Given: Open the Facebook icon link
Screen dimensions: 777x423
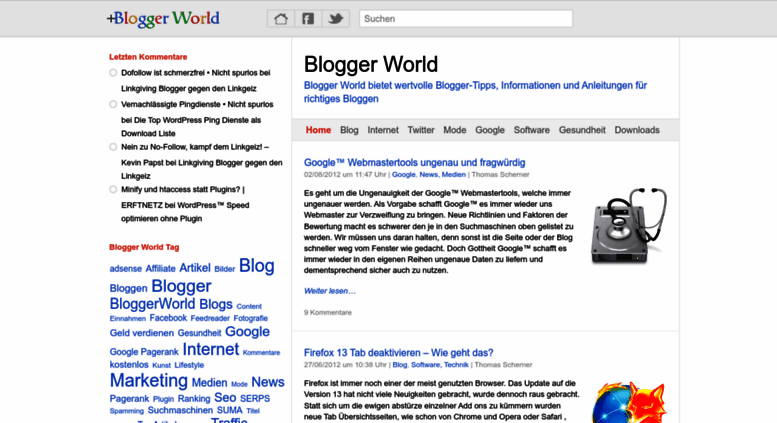Looking at the screenshot, I should [x=308, y=19].
